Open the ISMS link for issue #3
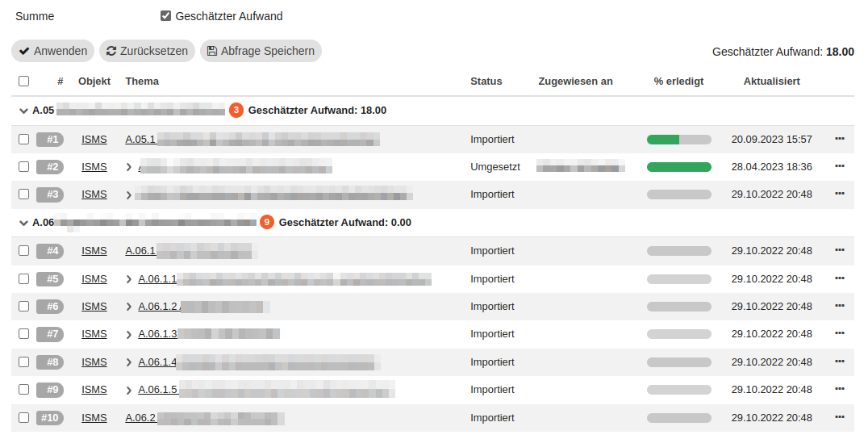This screenshot has height=439, width=868. pyautogui.click(x=94, y=194)
